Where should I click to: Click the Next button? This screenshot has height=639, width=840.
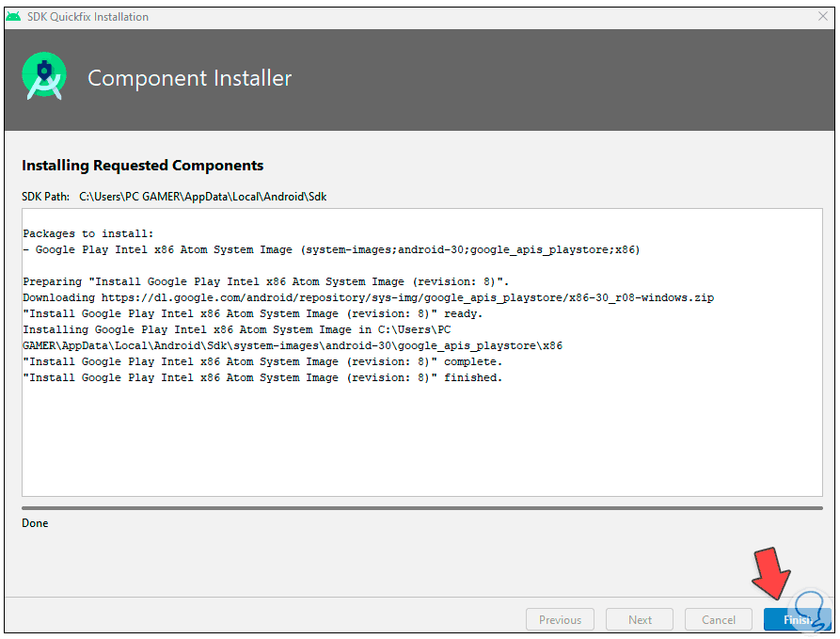point(640,619)
